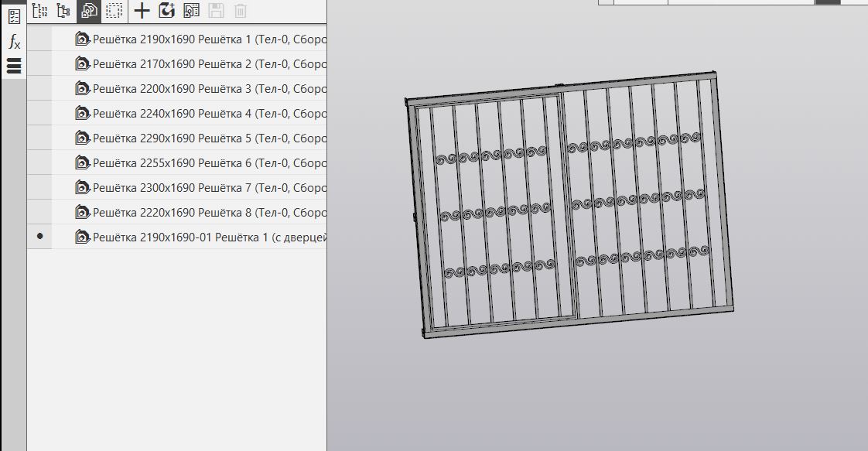Open the checklist parameters panel icon
This screenshot has width=868, height=451.
coord(14,16)
